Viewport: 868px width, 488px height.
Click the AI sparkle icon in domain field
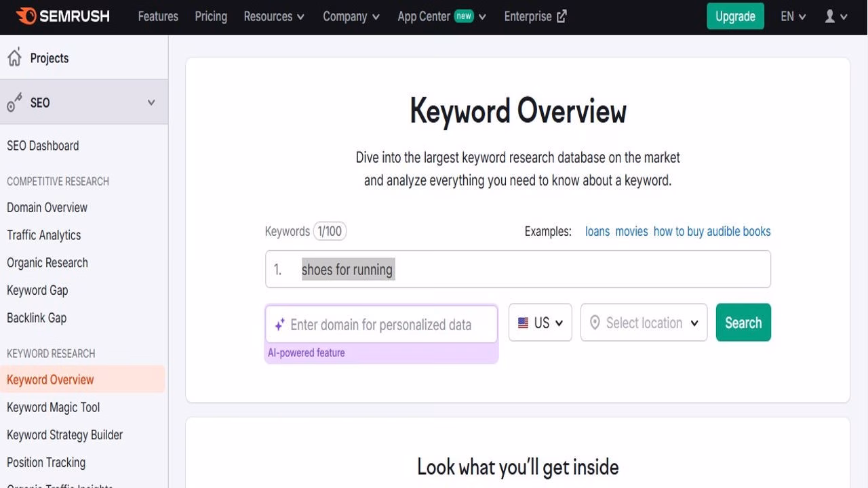tap(278, 325)
